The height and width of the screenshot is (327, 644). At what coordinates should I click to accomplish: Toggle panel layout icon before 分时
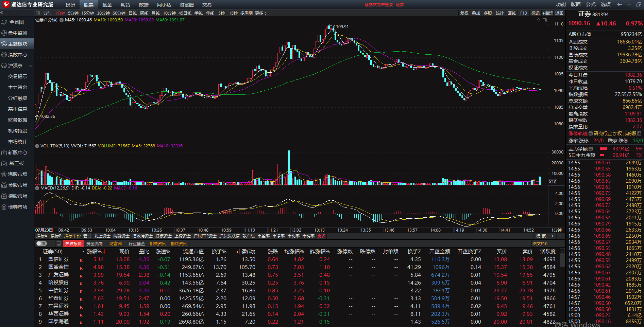(x=38, y=13)
